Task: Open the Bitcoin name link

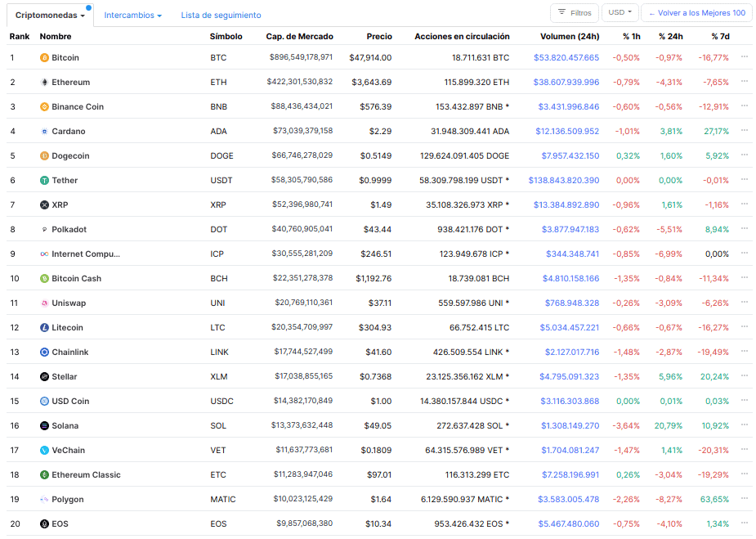Action: click(x=65, y=58)
